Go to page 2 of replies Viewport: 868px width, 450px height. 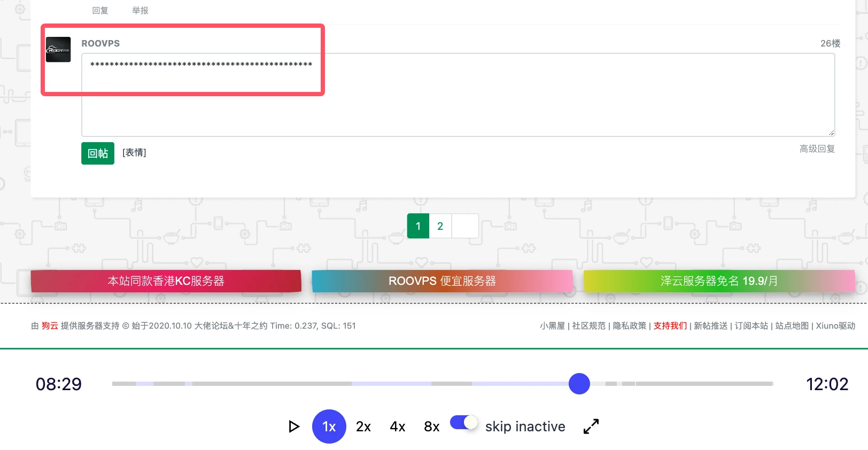point(440,226)
